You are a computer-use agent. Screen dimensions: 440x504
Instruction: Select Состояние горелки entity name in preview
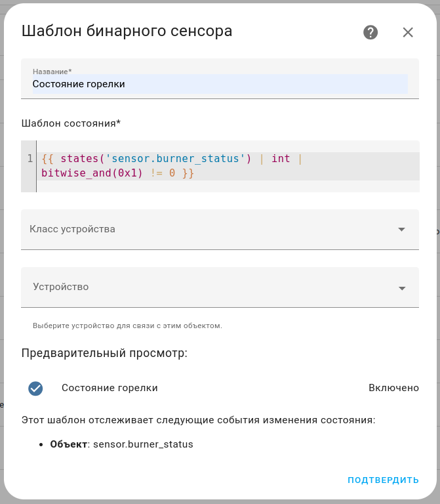coord(110,388)
